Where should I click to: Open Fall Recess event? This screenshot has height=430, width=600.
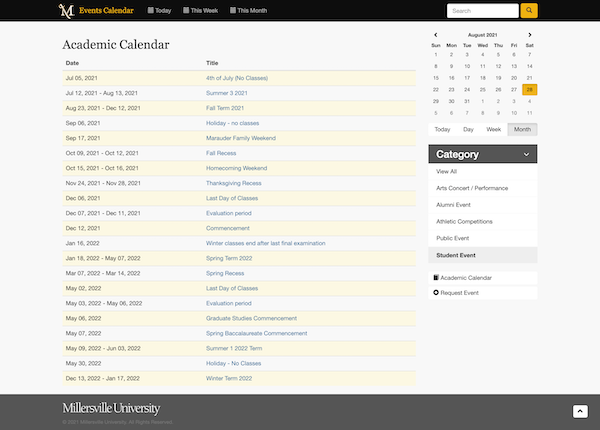click(221, 153)
